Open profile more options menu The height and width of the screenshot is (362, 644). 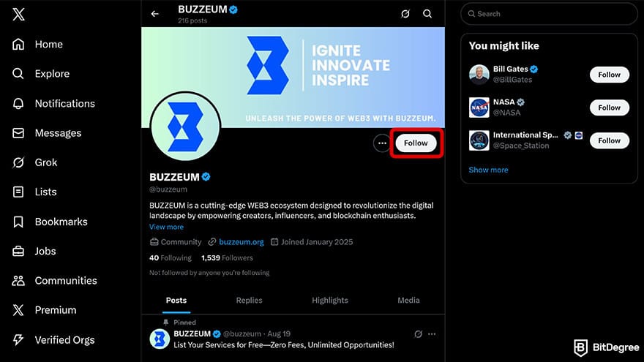coord(381,143)
